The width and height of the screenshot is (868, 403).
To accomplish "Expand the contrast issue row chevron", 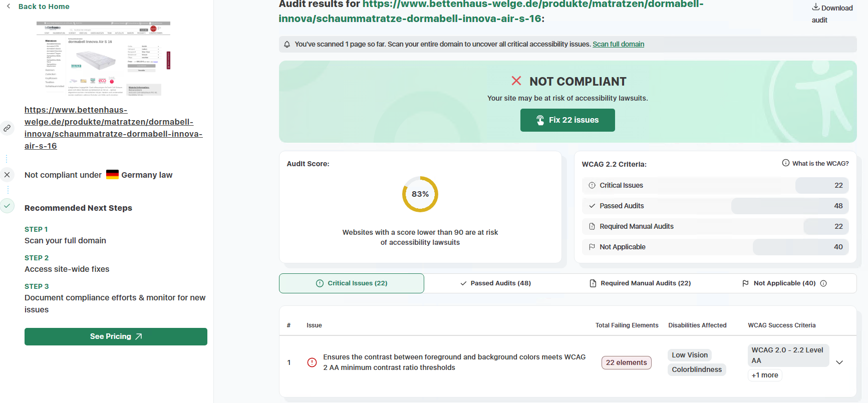I will [x=839, y=362].
